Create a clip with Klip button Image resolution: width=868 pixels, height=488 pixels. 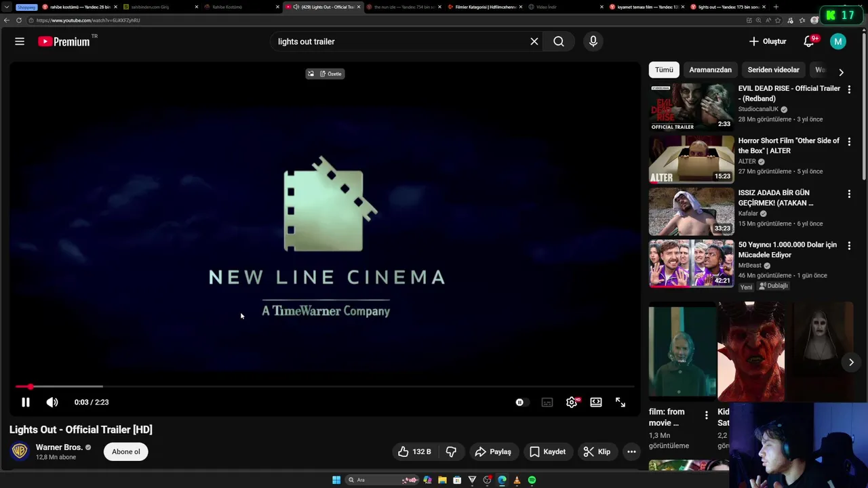(597, 451)
